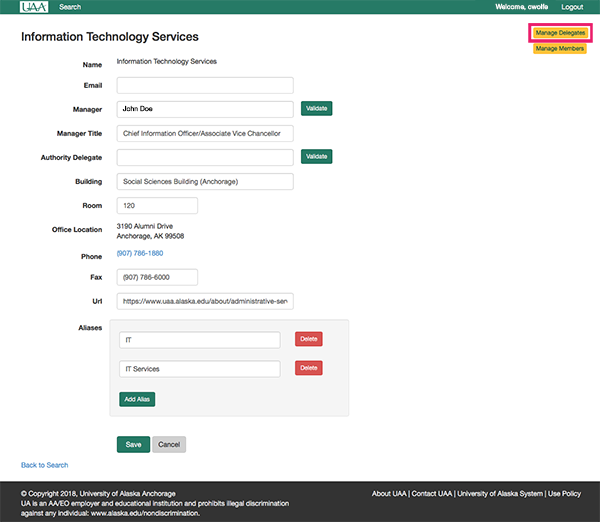Delete the IT alias
The height and width of the screenshot is (522, 600).
(309, 340)
